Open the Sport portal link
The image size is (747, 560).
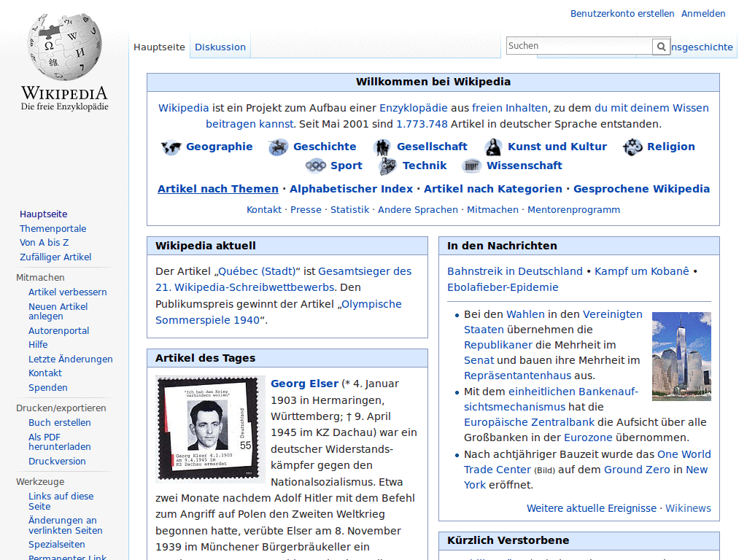(x=347, y=166)
